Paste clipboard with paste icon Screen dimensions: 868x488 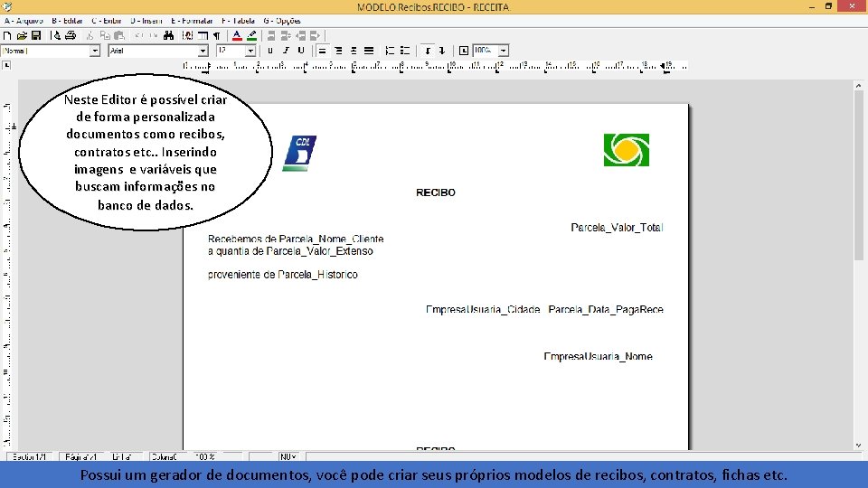click(x=119, y=35)
